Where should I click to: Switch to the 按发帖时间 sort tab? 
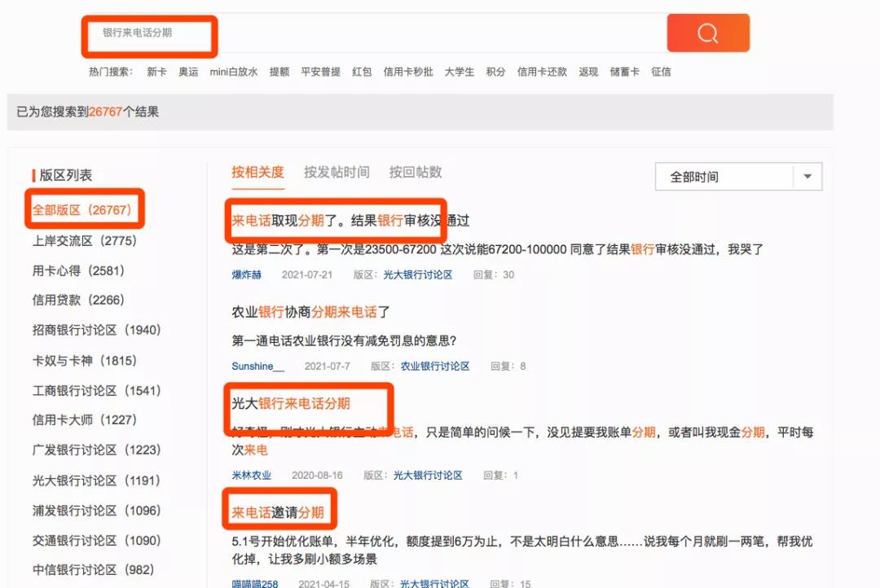tap(337, 172)
